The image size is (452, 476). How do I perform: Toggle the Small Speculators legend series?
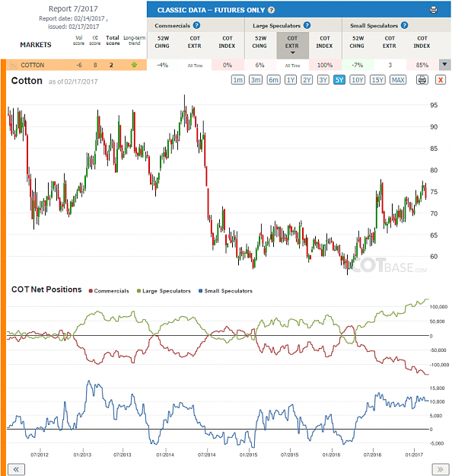coord(225,291)
